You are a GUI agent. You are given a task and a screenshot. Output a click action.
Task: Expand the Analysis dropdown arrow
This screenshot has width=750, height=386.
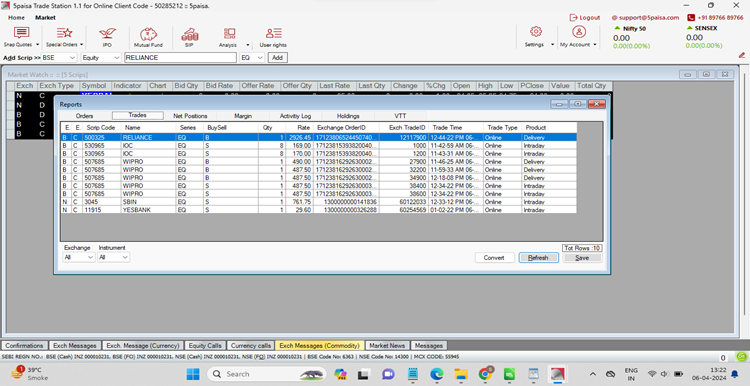(248, 44)
